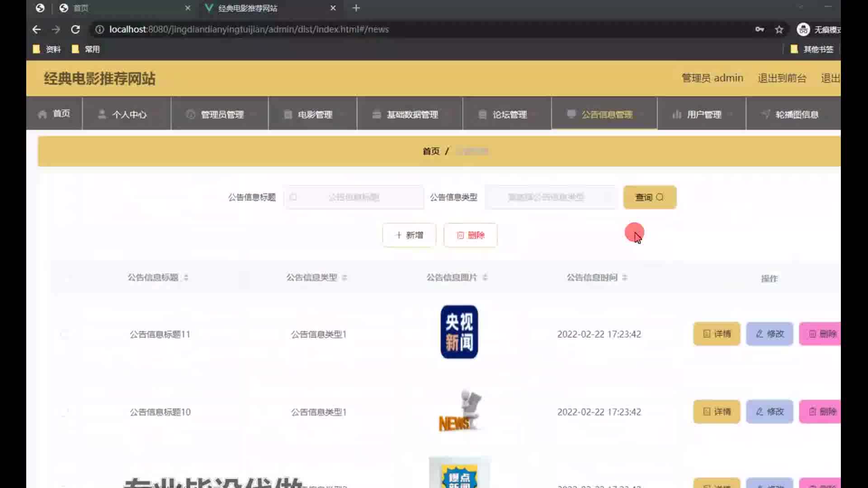The height and width of the screenshot is (488, 868).
Task: Click the 操作 column header
Action: coord(769,278)
